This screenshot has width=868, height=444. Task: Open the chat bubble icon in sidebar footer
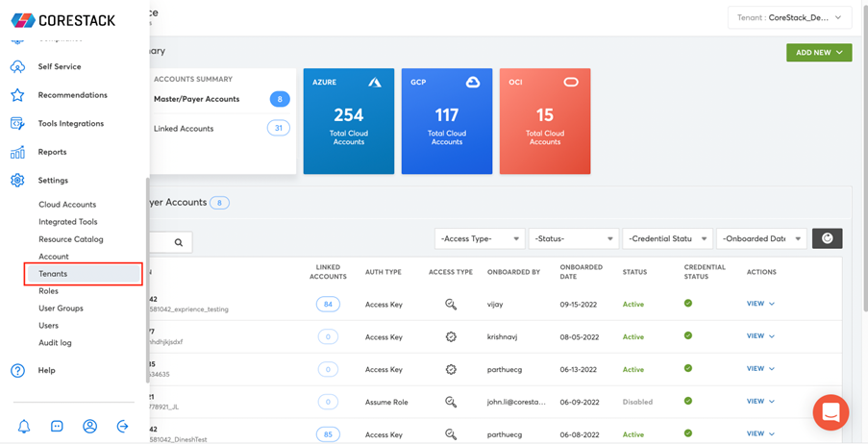coord(57,426)
